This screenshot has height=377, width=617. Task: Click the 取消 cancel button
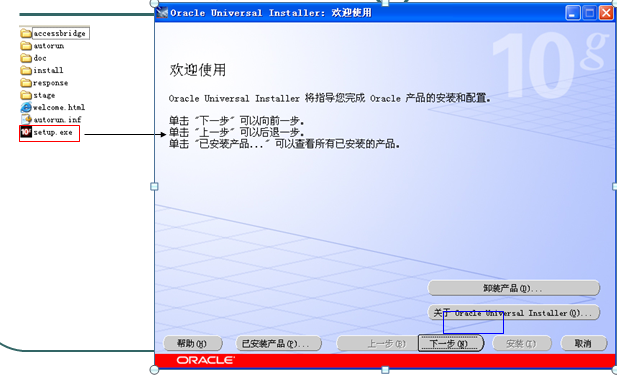584,344
